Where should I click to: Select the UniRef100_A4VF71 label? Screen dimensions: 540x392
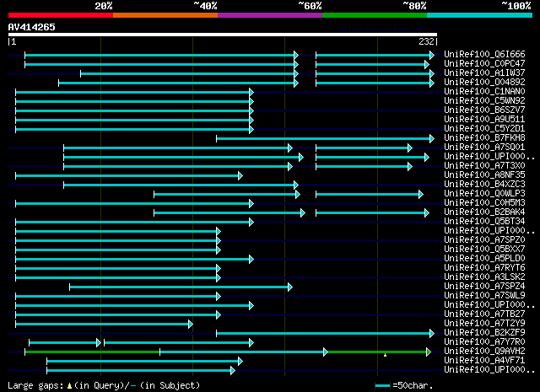484,361
